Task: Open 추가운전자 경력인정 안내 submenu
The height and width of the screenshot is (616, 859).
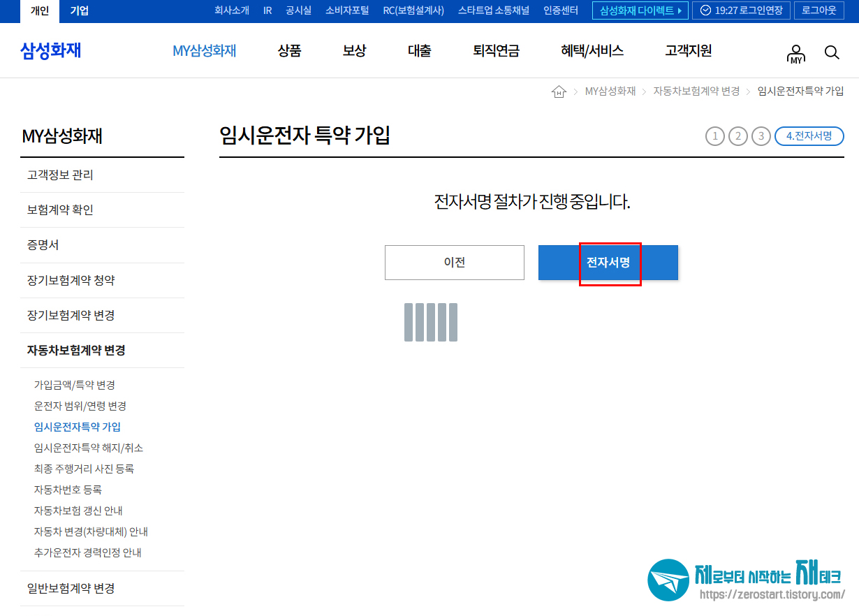Action: (87, 552)
